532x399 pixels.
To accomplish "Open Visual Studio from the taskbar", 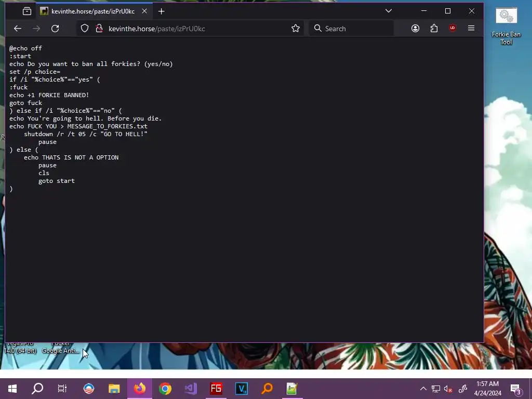I will [191, 389].
